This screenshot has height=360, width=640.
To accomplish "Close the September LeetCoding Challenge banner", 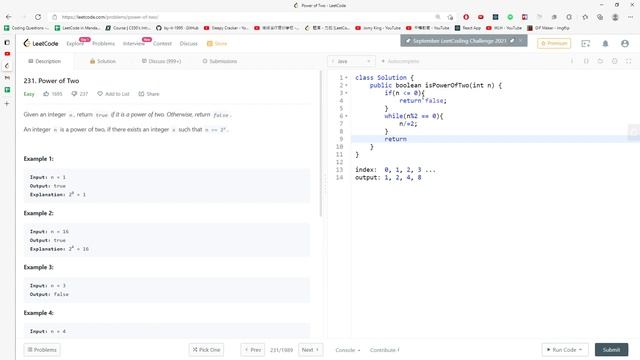I will (521, 41).
